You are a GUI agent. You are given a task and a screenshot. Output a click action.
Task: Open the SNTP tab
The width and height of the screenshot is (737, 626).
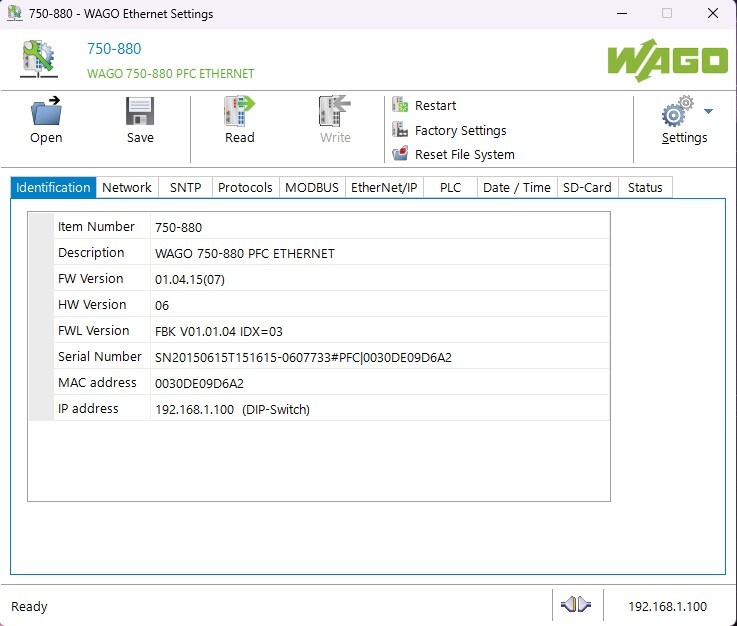[185, 188]
